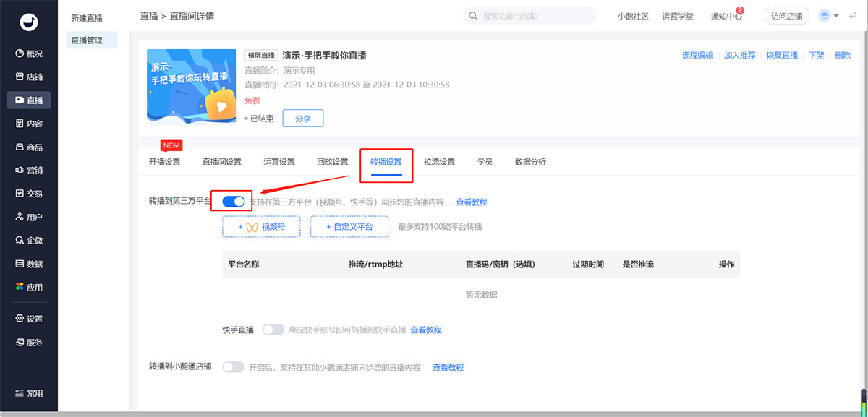Enable the 快手直播 toggle
868x417 pixels.
(x=273, y=330)
